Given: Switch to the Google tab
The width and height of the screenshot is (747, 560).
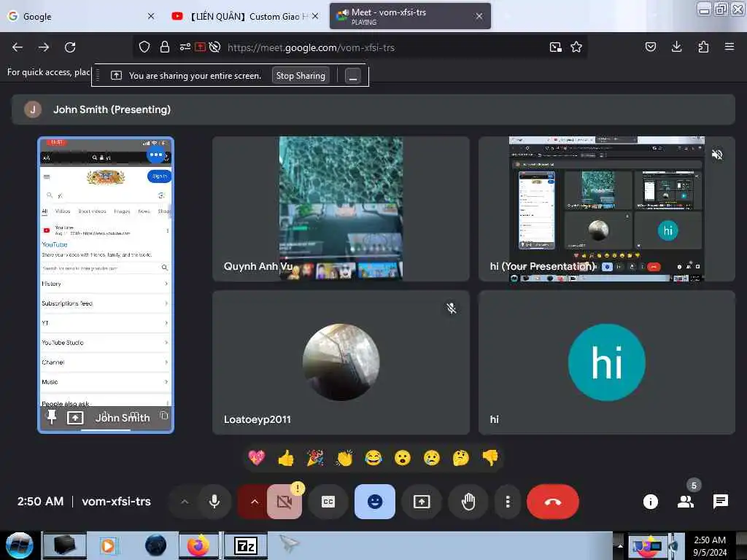Looking at the screenshot, I should pos(81,16).
